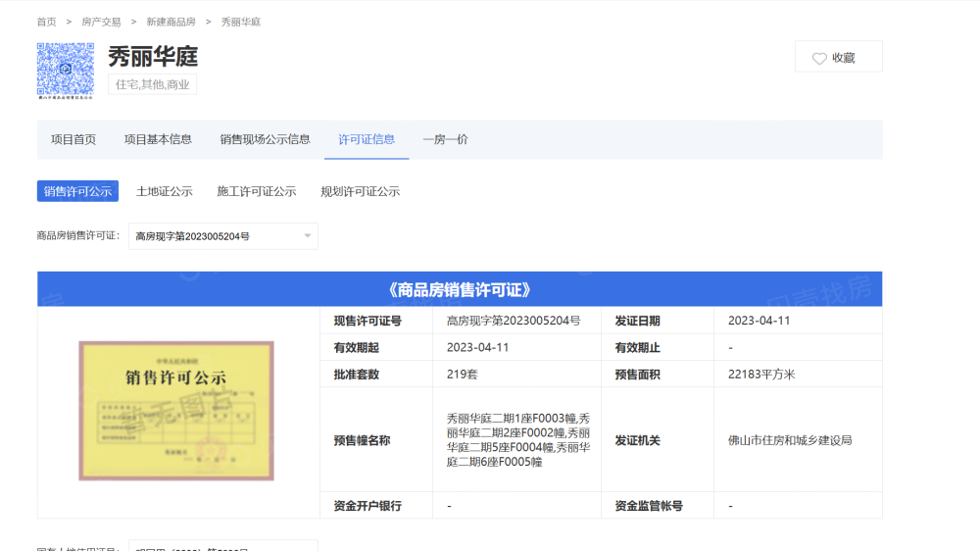Open 房产交易 breadcrumb link
This screenshot has height=551, width=980.
click(x=101, y=22)
